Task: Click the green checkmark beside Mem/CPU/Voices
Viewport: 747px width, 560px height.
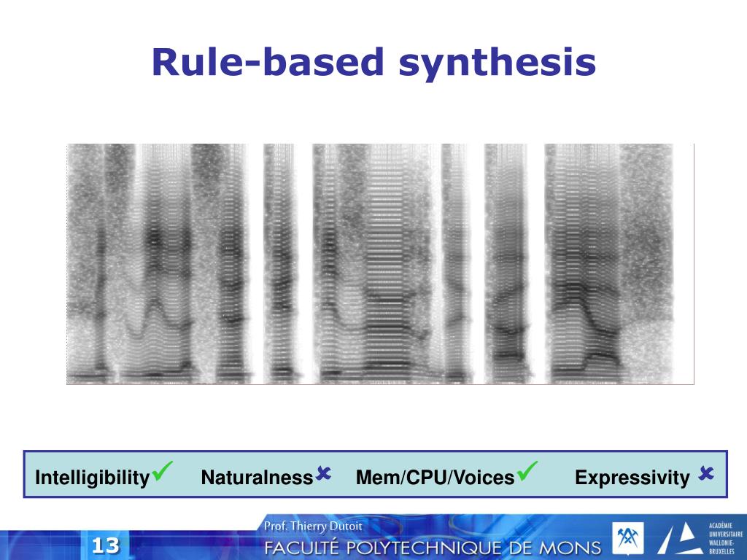Action: click(527, 472)
